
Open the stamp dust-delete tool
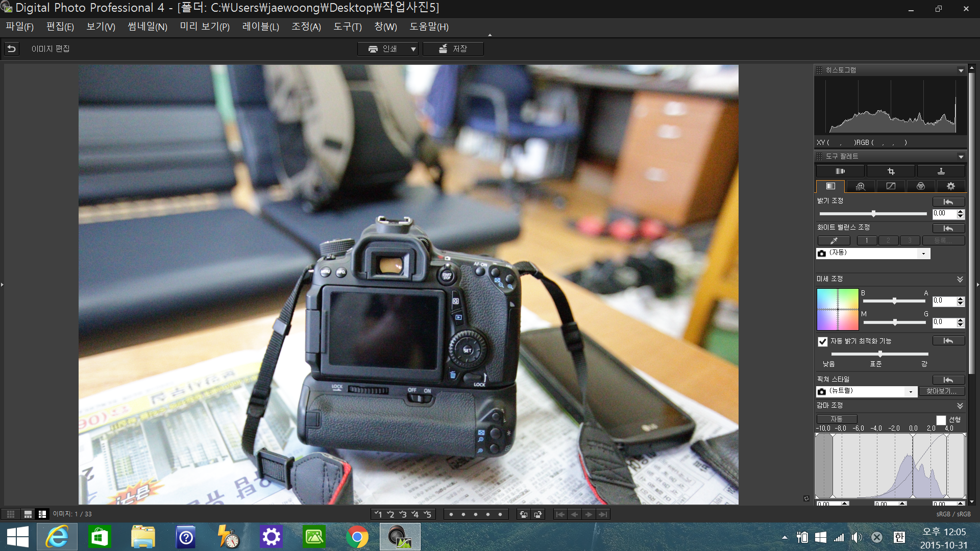pyautogui.click(x=941, y=171)
